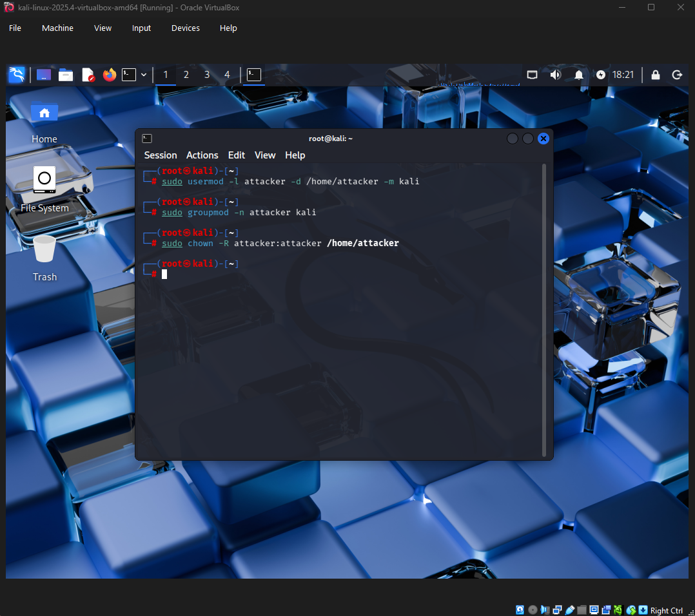Viewport: 695px width, 616px height.
Task: Open VirtualBox Devices menu
Action: (185, 28)
